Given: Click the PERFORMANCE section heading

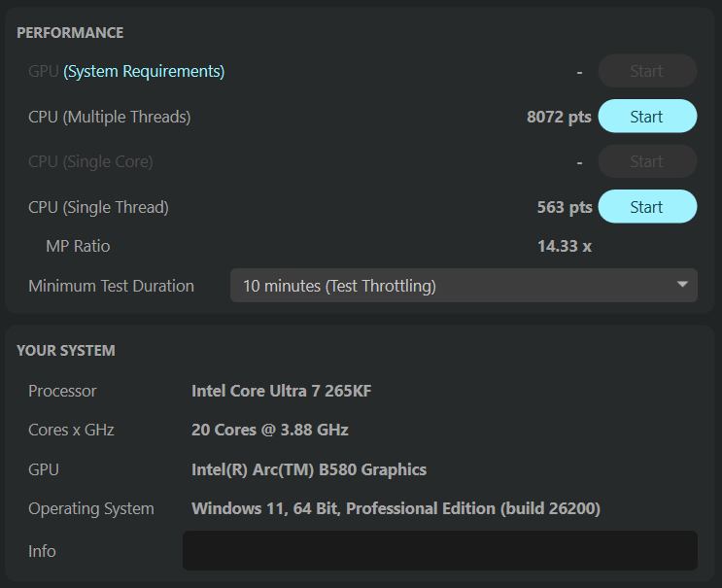Looking at the screenshot, I should pyautogui.click(x=70, y=33).
